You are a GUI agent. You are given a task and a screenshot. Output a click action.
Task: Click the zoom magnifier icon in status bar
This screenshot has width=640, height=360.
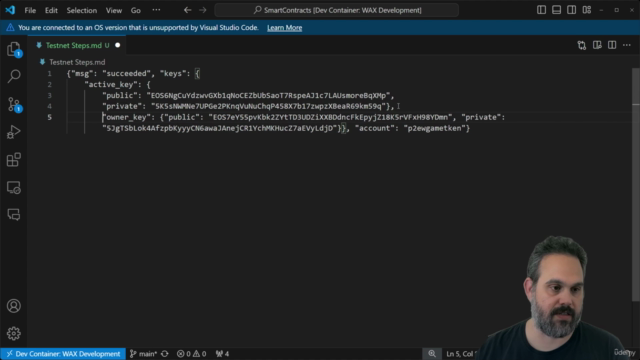tap(432, 354)
